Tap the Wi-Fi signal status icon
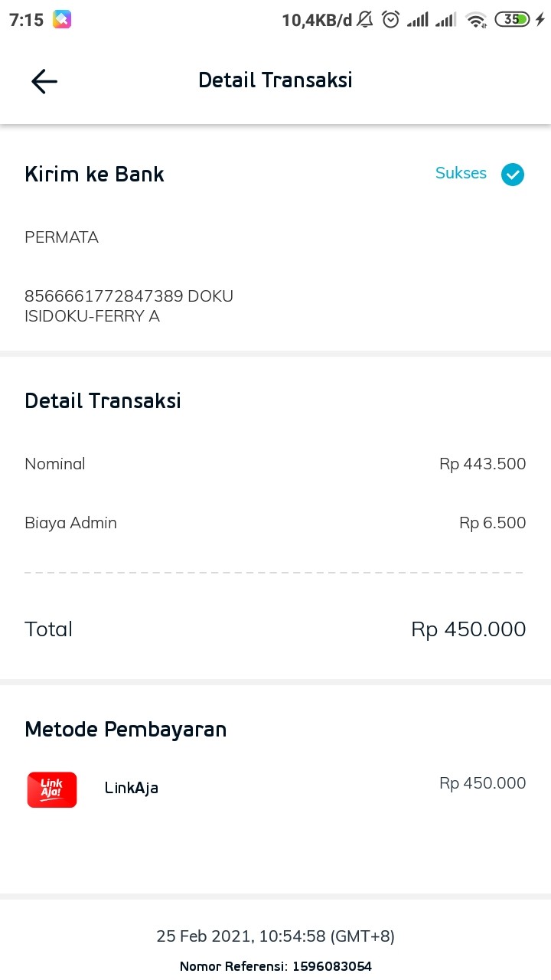 [476, 20]
